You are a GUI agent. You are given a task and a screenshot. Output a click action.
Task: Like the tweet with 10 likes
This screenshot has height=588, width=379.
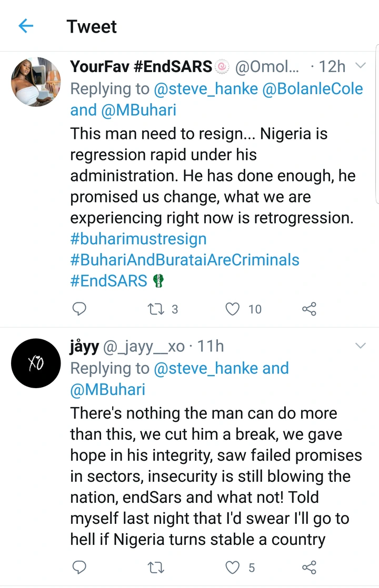pyautogui.click(x=232, y=309)
